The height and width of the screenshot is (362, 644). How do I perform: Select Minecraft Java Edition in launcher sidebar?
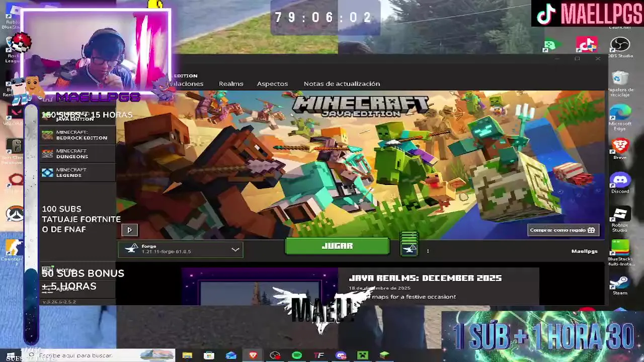(x=77, y=116)
